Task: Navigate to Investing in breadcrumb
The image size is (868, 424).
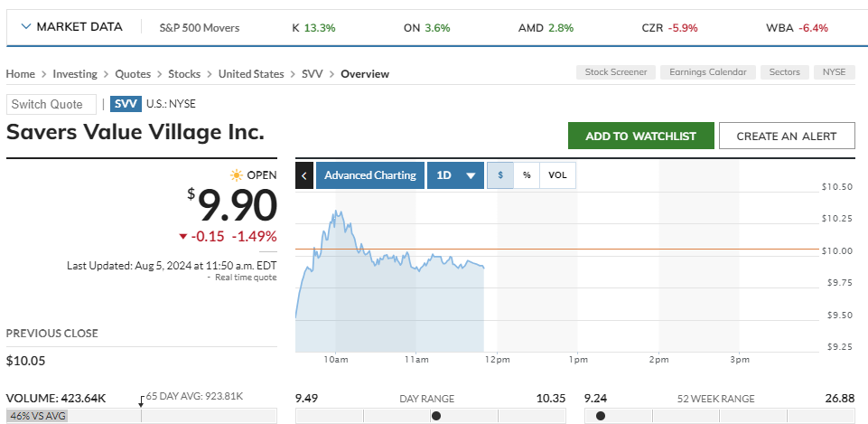Action: coord(75,74)
